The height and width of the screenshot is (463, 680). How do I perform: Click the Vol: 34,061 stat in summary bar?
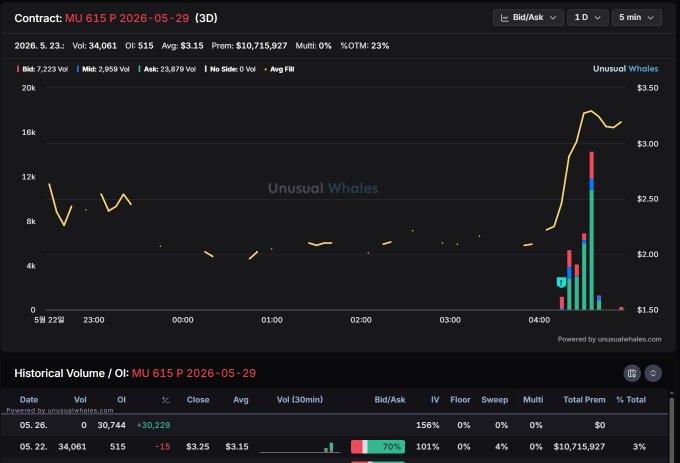[95, 46]
